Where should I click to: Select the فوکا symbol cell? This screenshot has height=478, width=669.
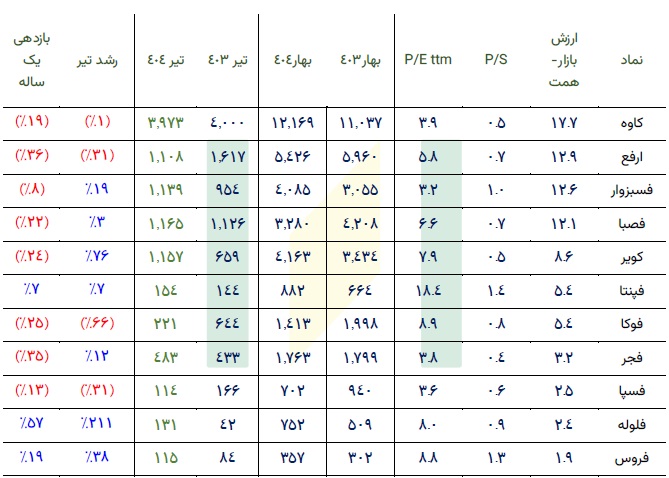(631, 324)
